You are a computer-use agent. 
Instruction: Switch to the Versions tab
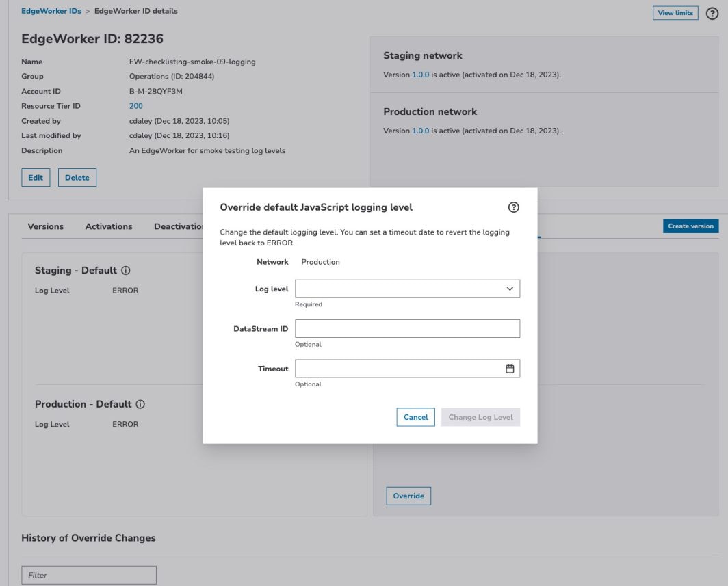tap(46, 226)
